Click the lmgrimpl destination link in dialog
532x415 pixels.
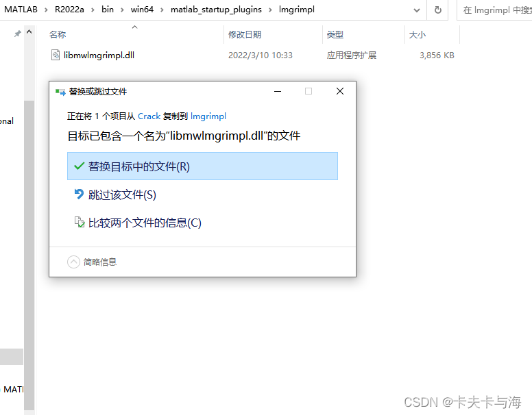(x=208, y=116)
